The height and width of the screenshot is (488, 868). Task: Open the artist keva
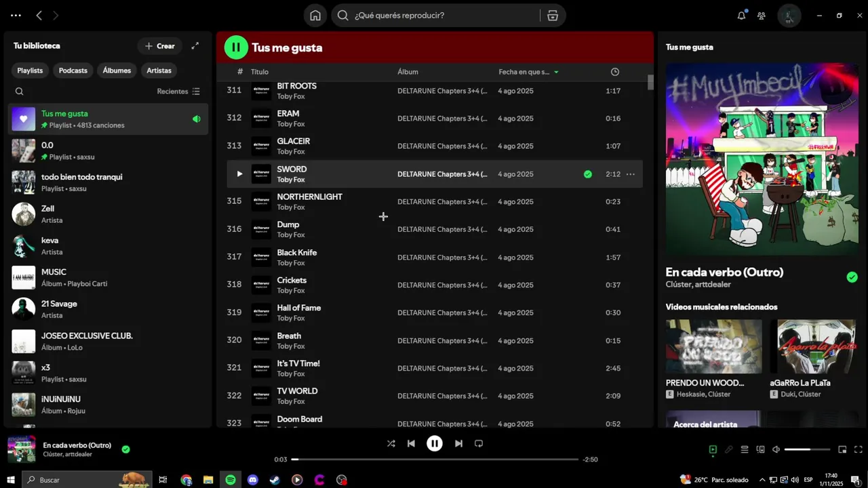pos(108,246)
